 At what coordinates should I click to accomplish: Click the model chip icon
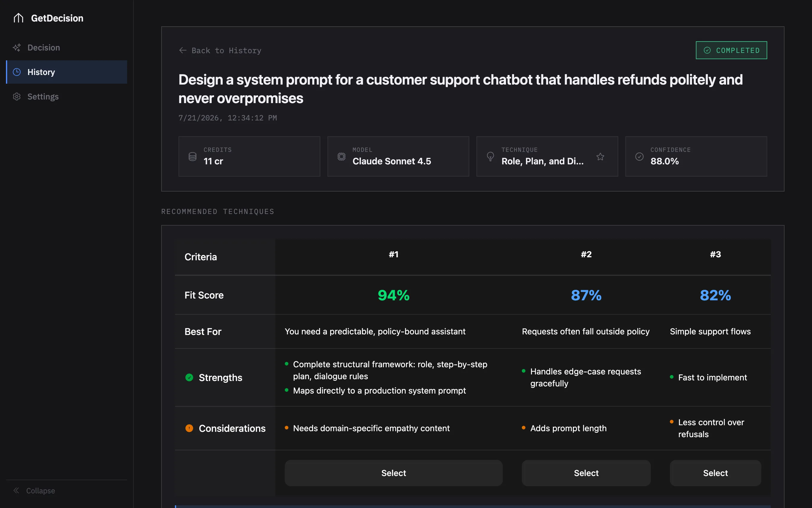pos(341,157)
